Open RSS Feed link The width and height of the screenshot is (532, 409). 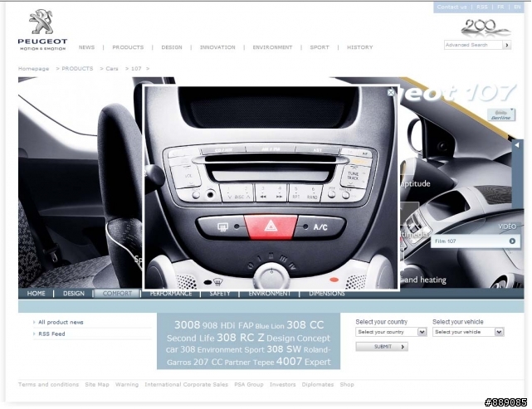pyautogui.click(x=51, y=334)
